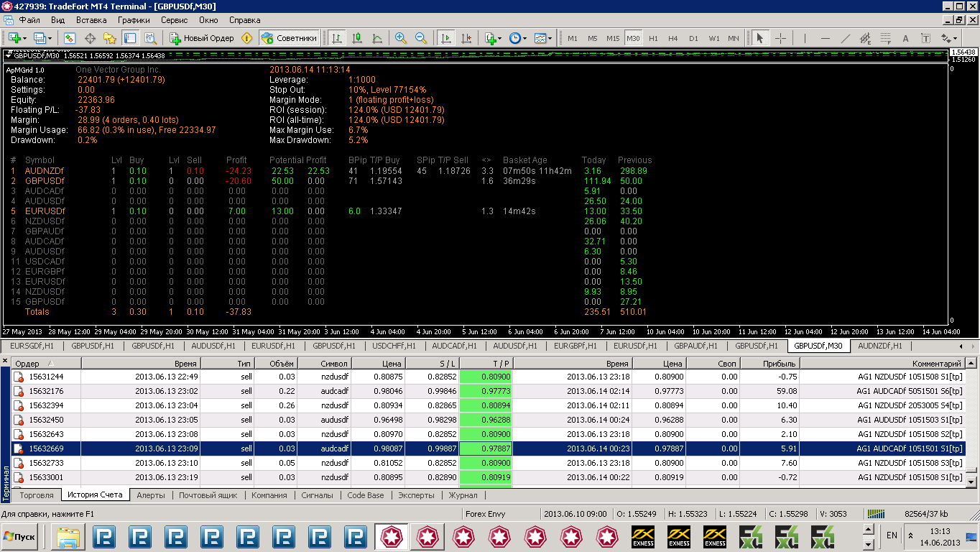Open the Сервис menu

pyautogui.click(x=174, y=20)
